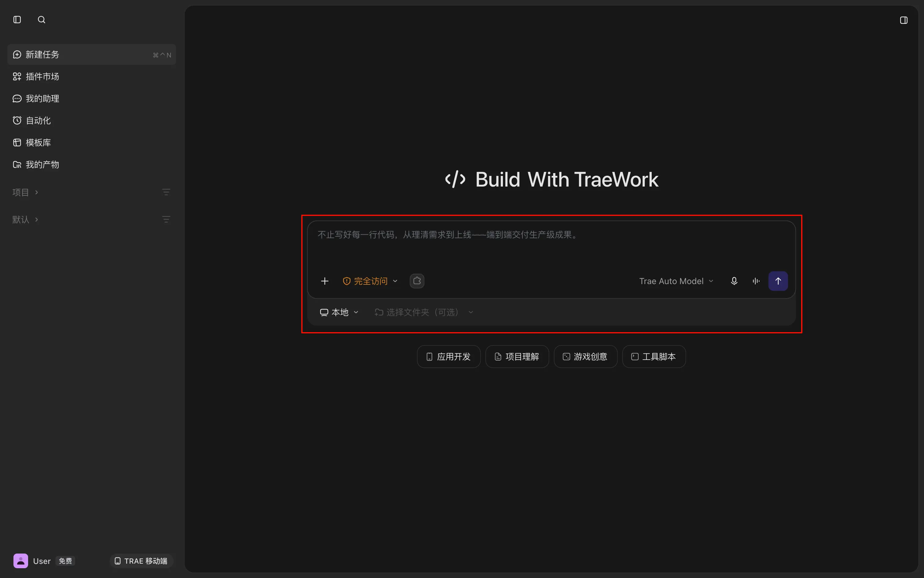Click filter icon next to 默认

(x=166, y=220)
